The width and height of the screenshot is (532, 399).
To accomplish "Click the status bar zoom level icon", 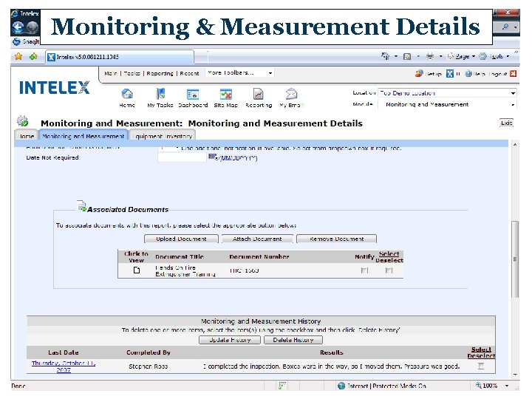I will [478, 386].
